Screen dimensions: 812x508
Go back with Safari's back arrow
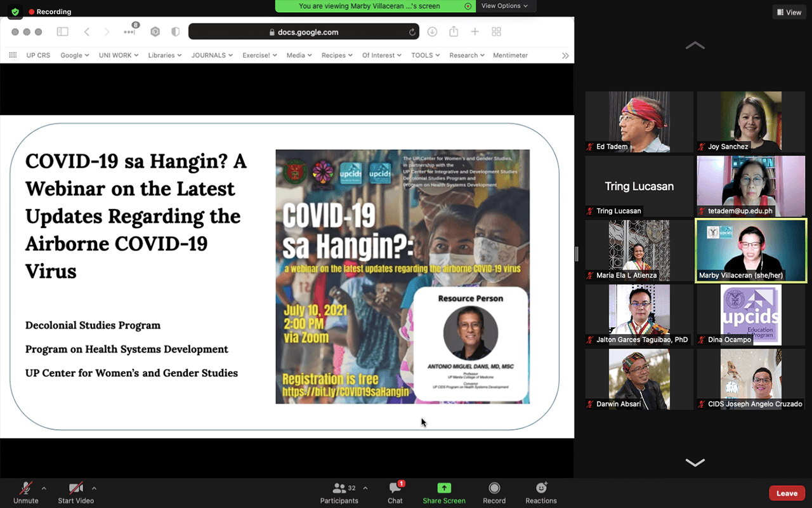pyautogui.click(x=87, y=32)
